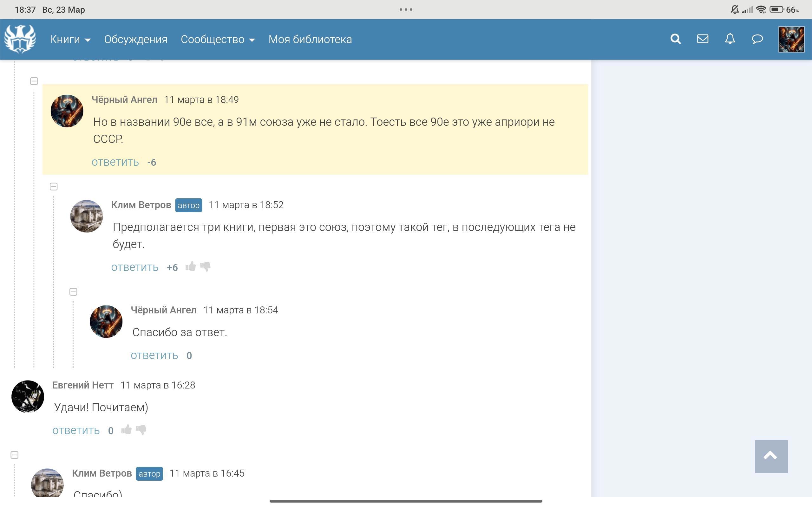
Task: Open messages envelope icon in header
Action: point(703,39)
